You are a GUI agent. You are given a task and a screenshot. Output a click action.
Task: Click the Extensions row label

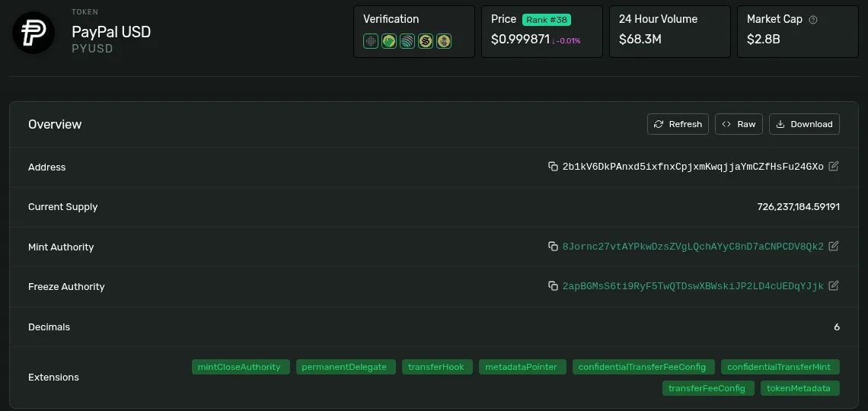[x=54, y=378]
